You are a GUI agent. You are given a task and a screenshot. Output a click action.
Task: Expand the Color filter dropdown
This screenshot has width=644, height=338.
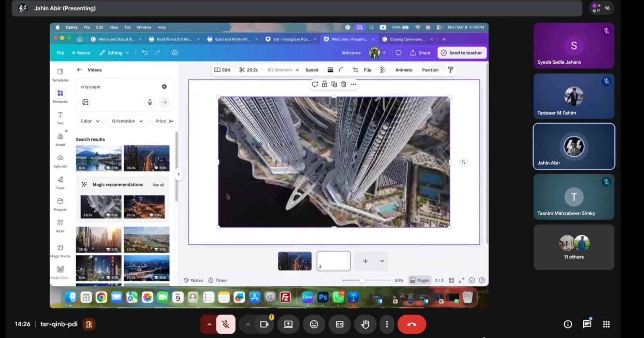click(90, 121)
